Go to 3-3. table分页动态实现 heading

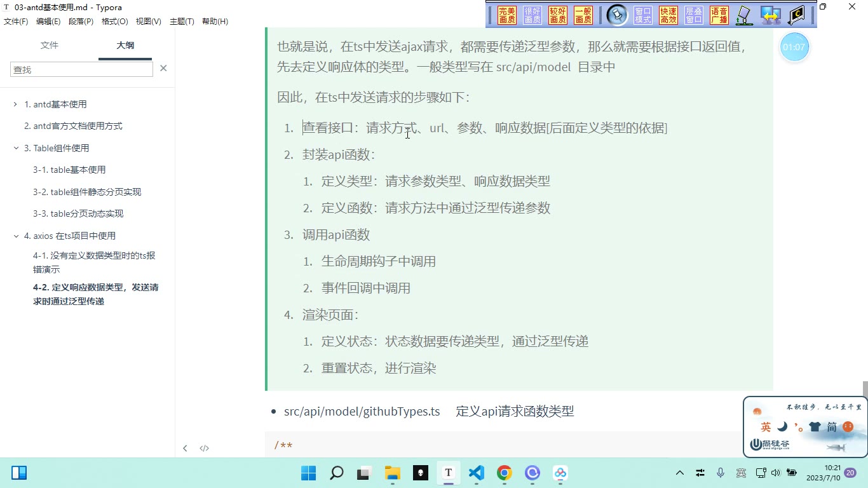point(78,213)
